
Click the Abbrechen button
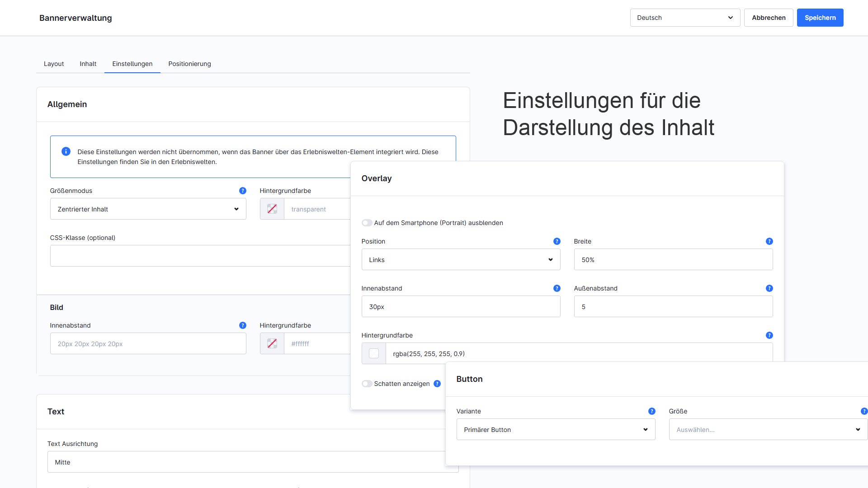pyautogui.click(x=769, y=18)
